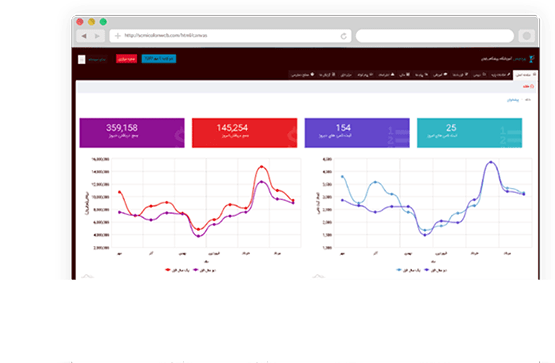555x363 pixels.
Task: Click the round button beside the search field
Action: [527, 36]
